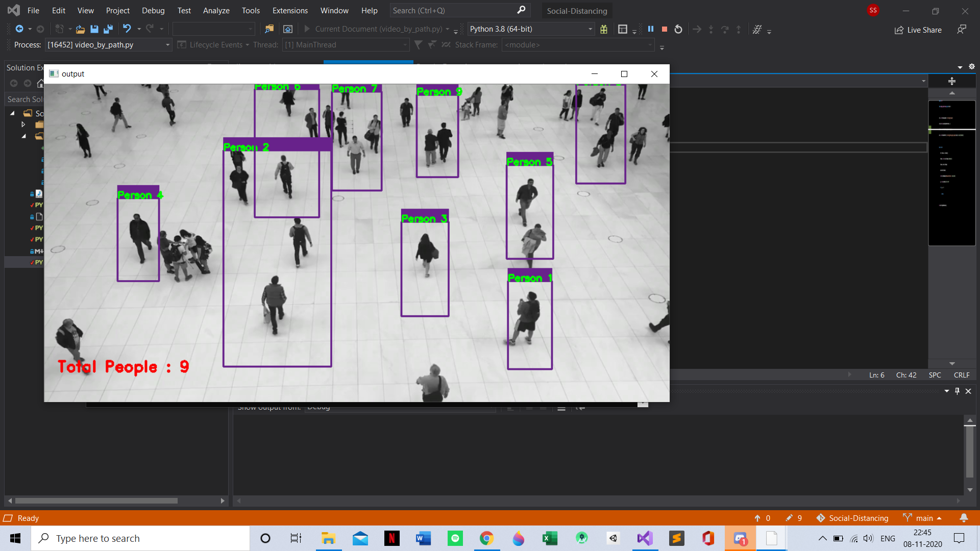Click the Send Feedback person icon
Image resolution: width=980 pixels, height=551 pixels.
[962, 30]
